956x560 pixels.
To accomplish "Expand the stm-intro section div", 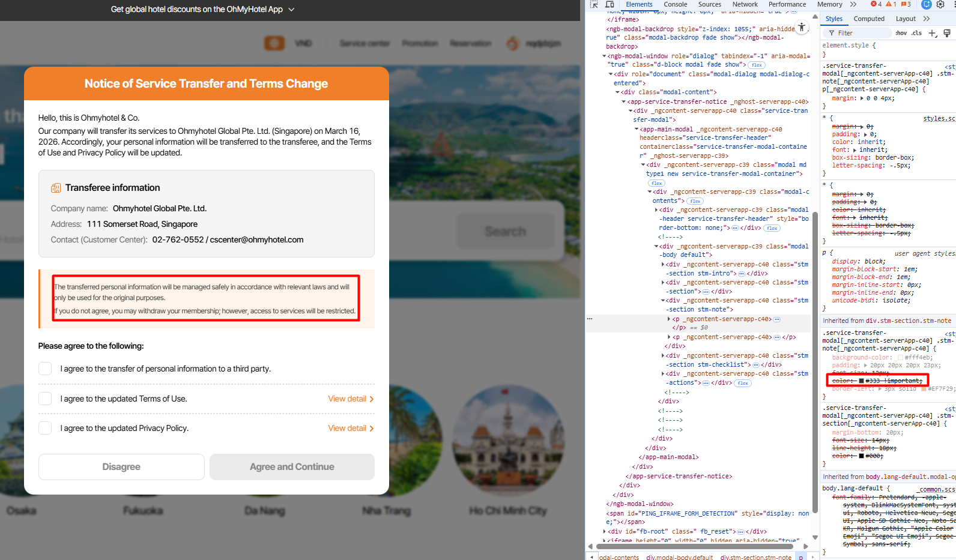I will 663,265.
